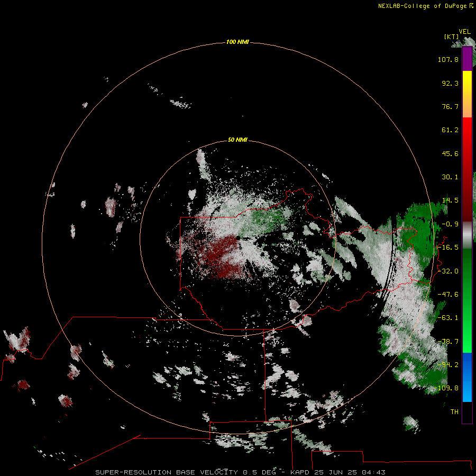Click the -94.2 velocity scale value
Viewport: 476px width, 476px height.
pos(448,365)
